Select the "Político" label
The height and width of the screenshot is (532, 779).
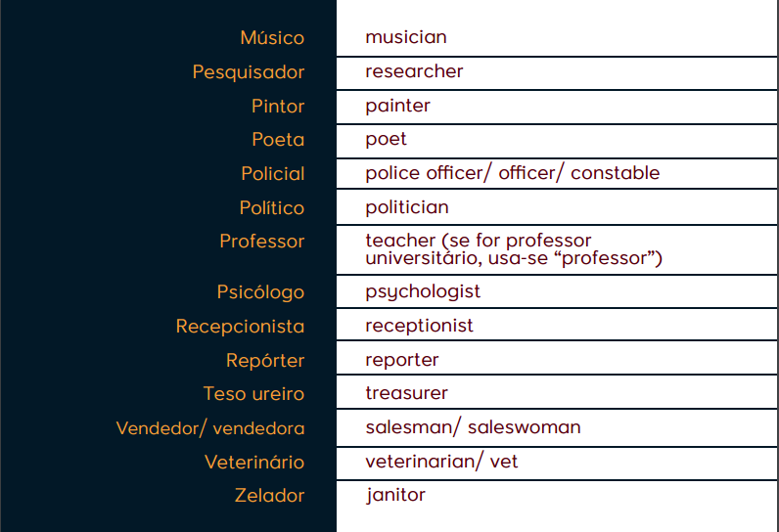pyautogui.click(x=272, y=208)
